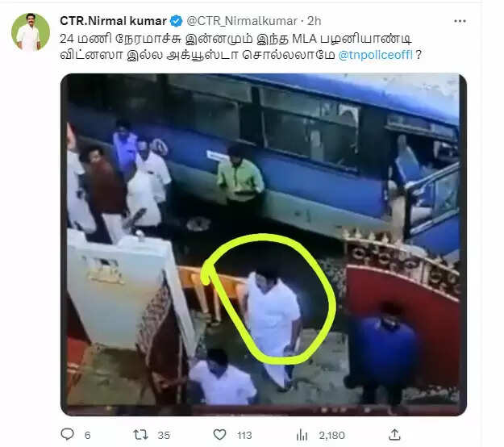This screenshot has height=447, width=504.
Task: Click the 2,180 views count
Action: click(x=331, y=436)
